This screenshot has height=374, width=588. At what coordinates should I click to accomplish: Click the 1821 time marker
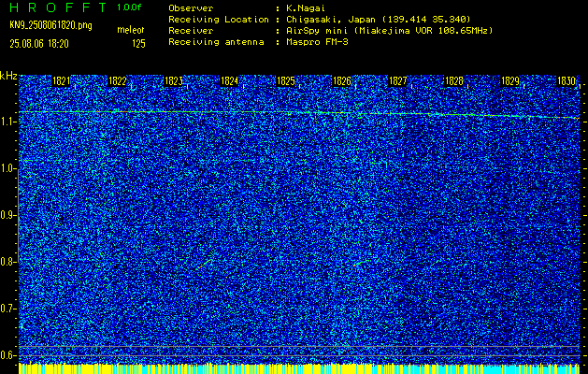61,81
